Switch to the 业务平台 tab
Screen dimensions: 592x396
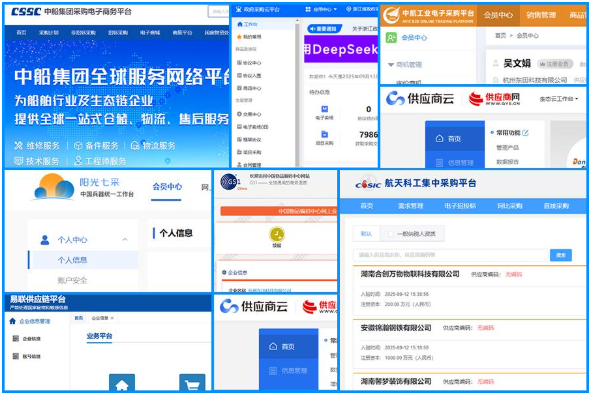pos(99,336)
